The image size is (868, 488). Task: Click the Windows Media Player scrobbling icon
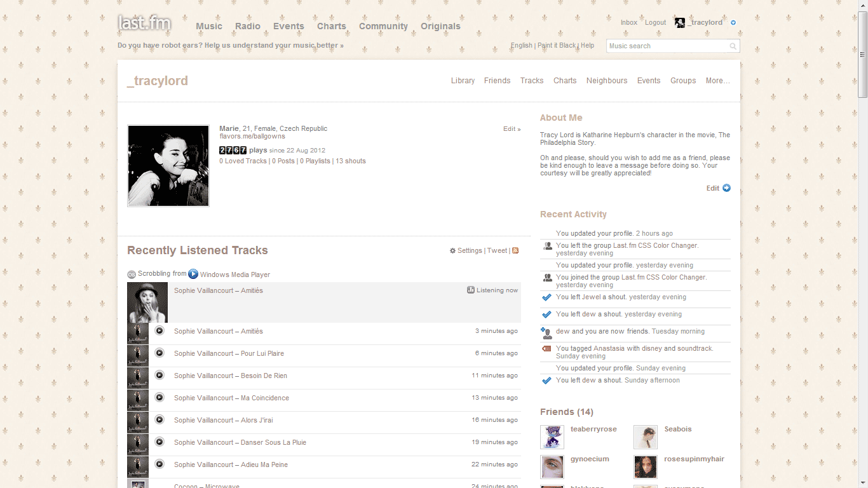tap(193, 274)
